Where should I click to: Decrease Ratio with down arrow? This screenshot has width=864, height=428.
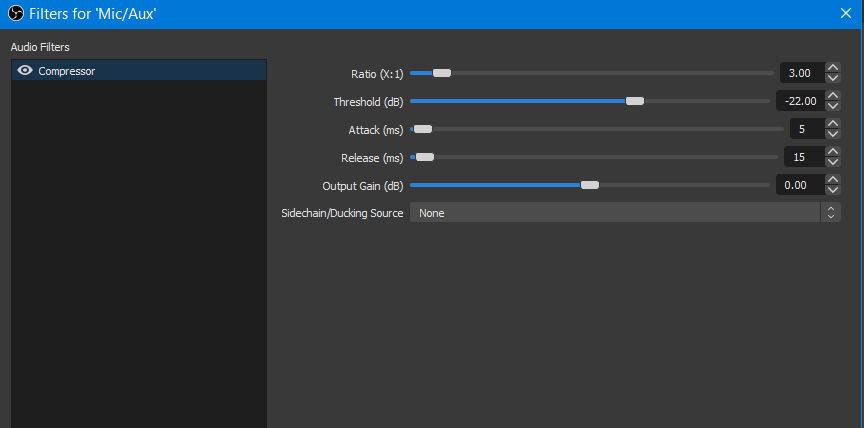(833, 78)
